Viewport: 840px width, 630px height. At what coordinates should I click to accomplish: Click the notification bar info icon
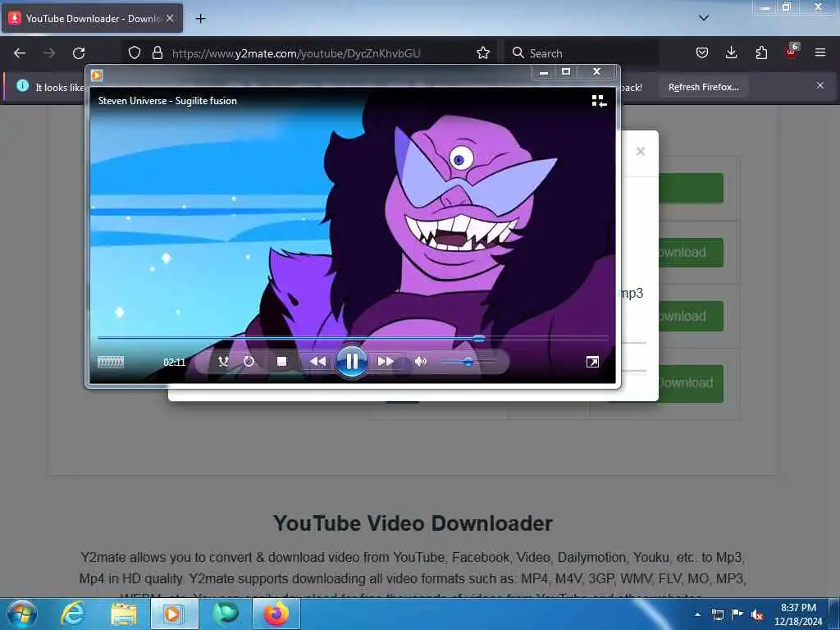22,85
